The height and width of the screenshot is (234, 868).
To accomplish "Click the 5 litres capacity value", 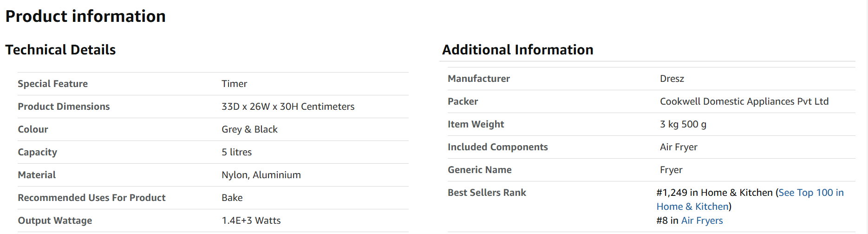I will pos(236,152).
